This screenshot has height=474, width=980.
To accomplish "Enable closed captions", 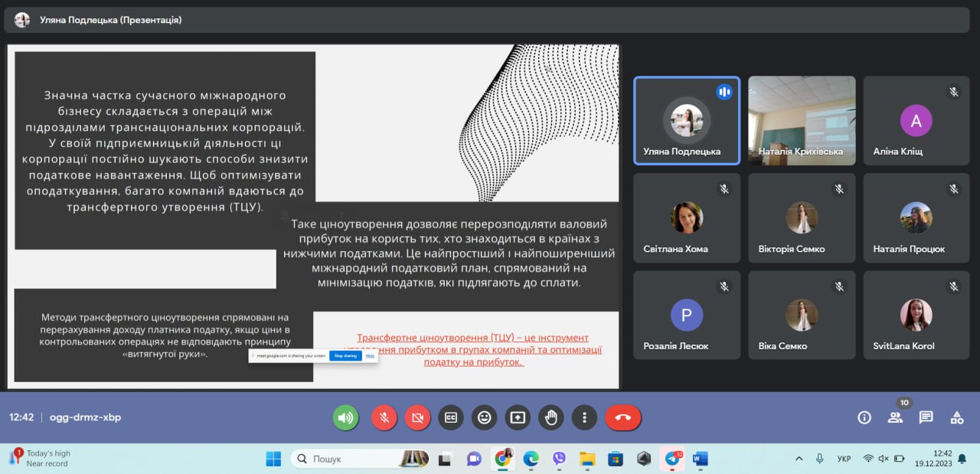I will point(451,417).
